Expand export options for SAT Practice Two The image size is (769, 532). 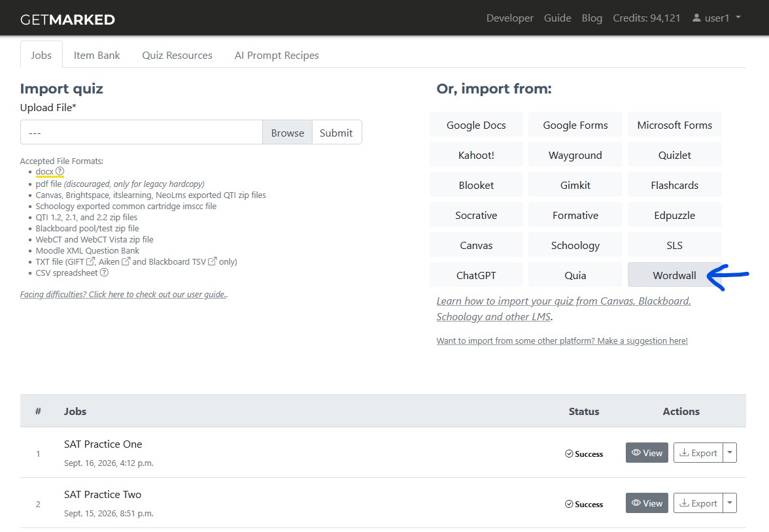[x=730, y=503]
